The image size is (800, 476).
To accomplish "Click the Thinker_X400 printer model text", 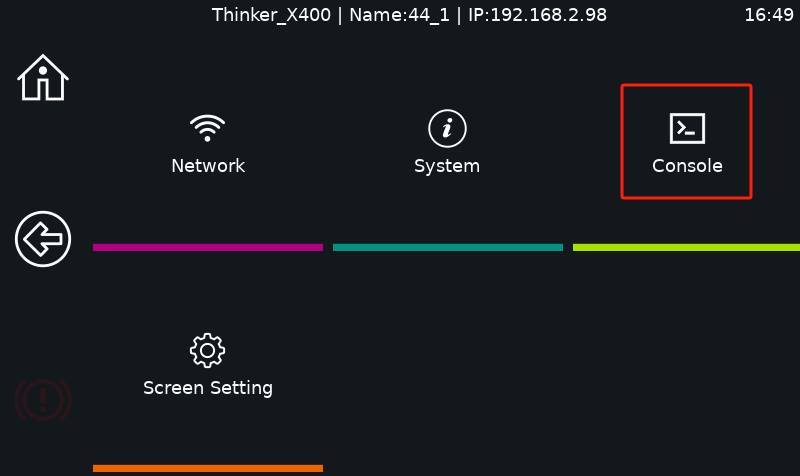I will (x=273, y=15).
